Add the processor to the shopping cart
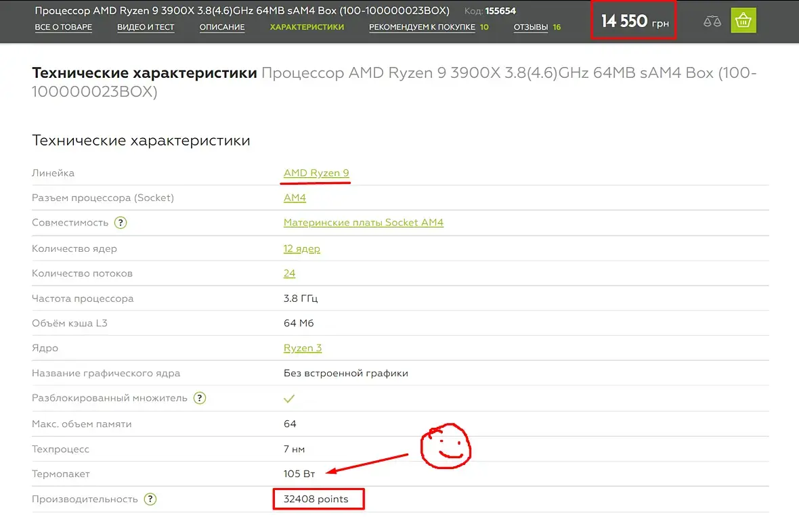 (743, 20)
